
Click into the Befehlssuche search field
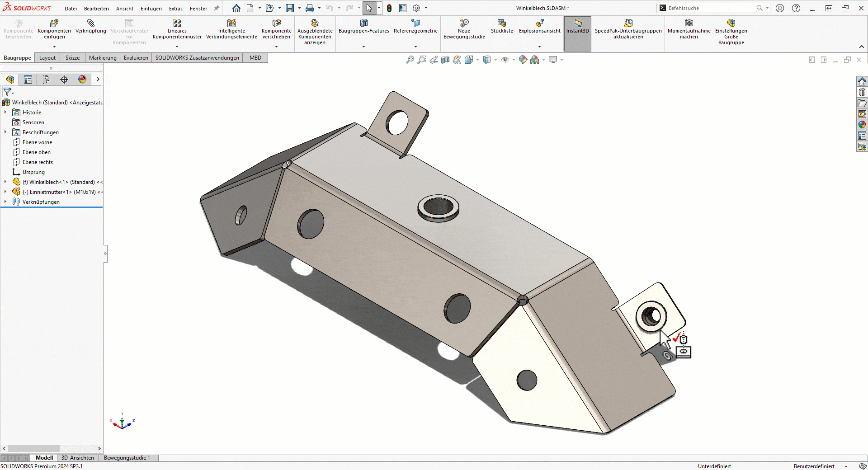pos(710,8)
